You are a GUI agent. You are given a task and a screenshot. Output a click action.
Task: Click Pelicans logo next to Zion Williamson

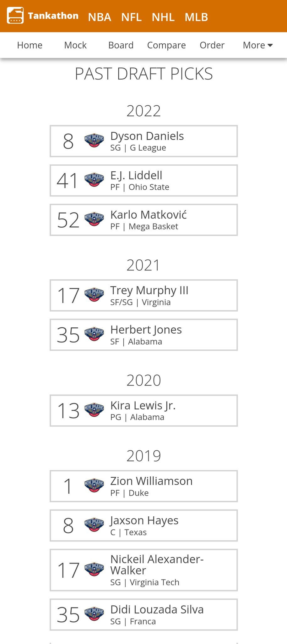tap(94, 486)
